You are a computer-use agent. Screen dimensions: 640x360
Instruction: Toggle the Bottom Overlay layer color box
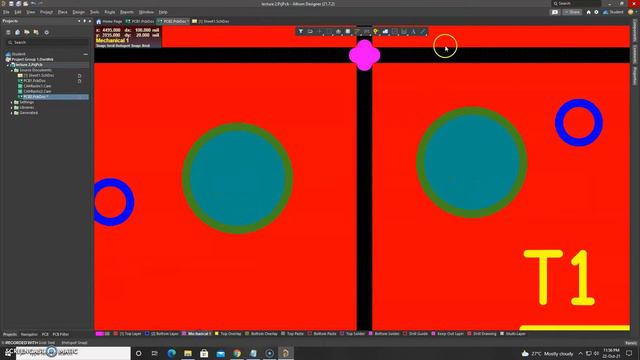pos(247,334)
